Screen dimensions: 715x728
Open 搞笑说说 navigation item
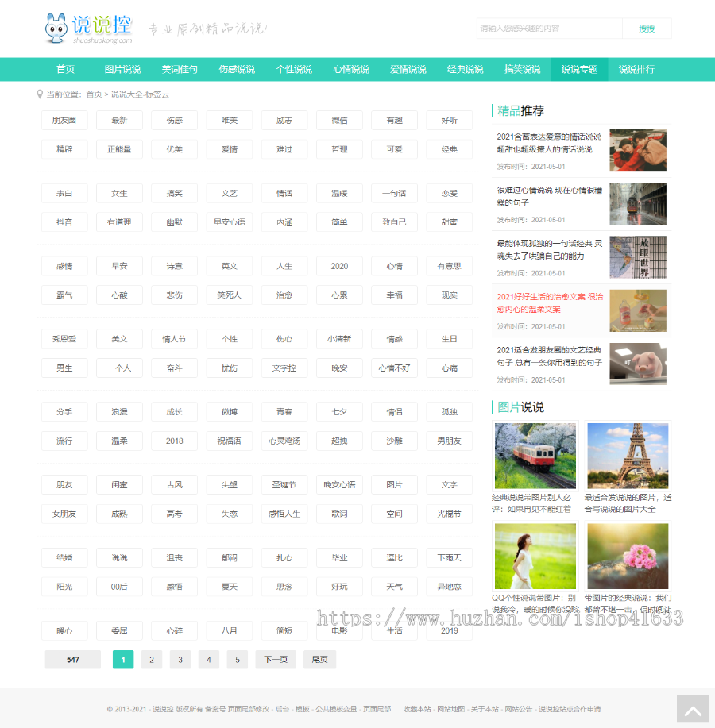[x=523, y=70]
